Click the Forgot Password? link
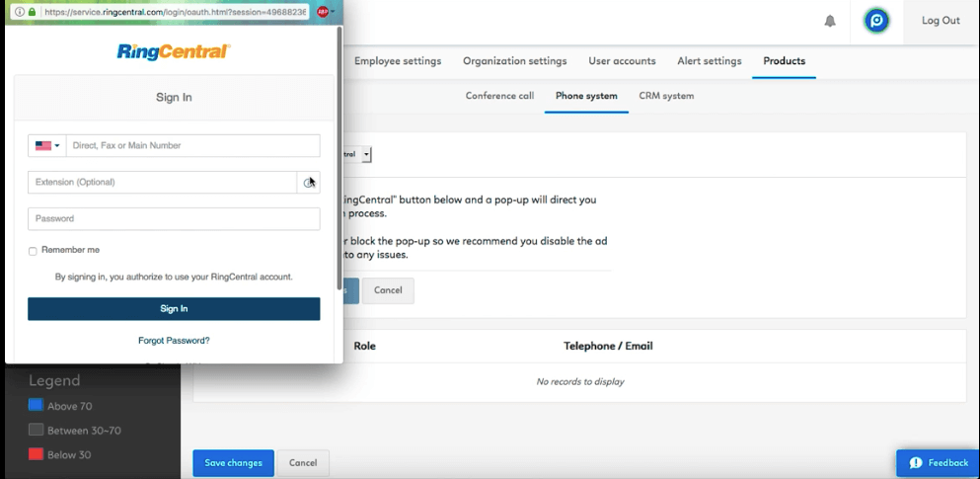 pyautogui.click(x=174, y=341)
